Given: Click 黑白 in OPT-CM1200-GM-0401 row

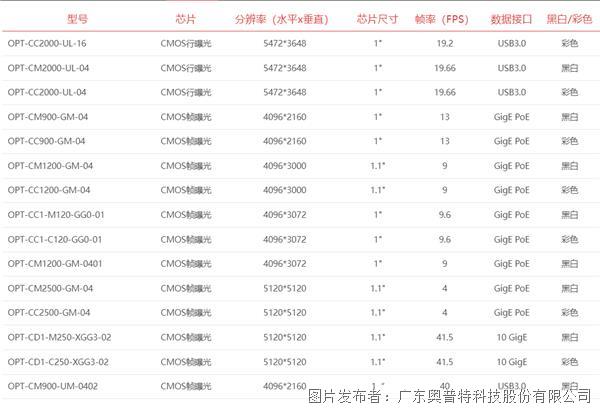Looking at the screenshot, I should 569,264.
